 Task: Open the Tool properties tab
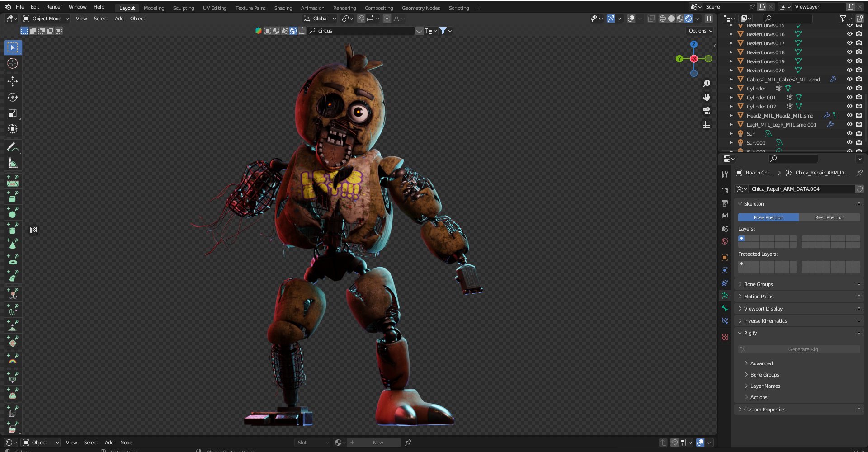point(725,174)
